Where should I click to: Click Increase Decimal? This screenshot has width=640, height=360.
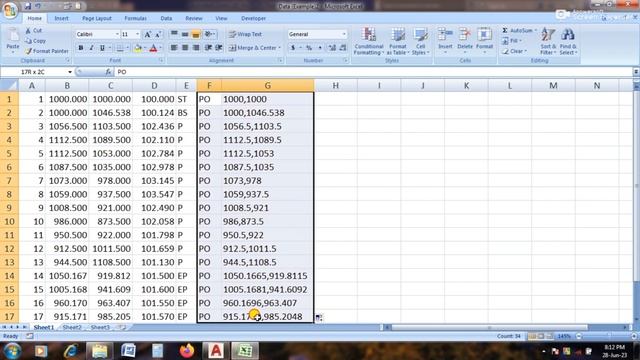point(332,48)
